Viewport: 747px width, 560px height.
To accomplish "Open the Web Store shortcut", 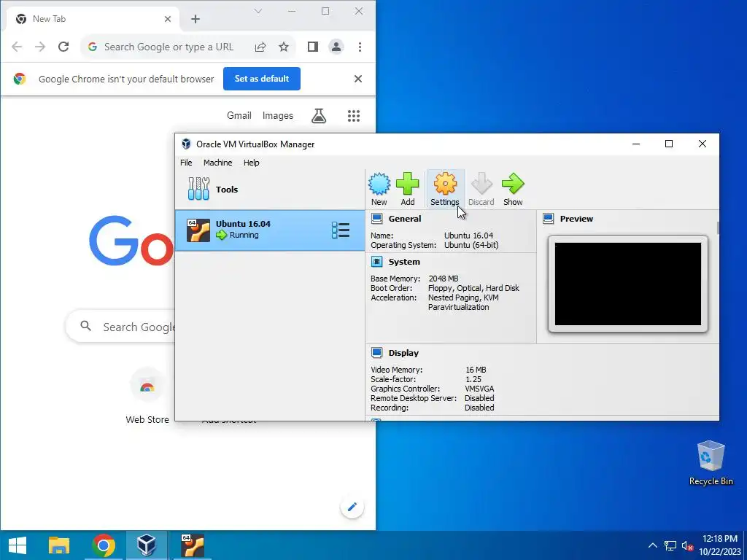I will coord(147,397).
